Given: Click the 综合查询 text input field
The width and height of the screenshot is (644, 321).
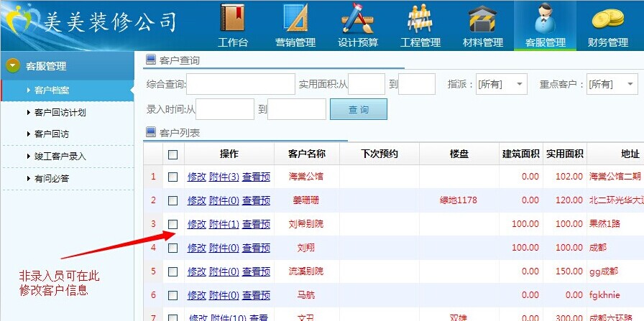Looking at the screenshot, I should point(241,84).
